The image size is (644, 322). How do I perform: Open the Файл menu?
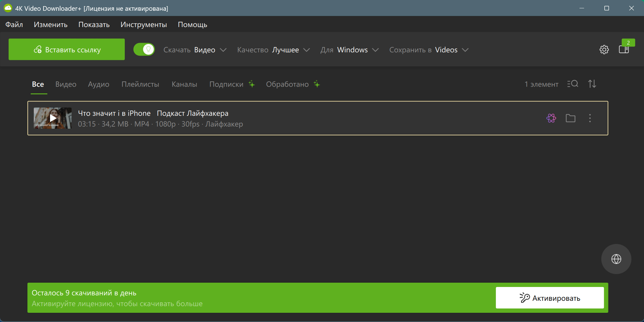tap(14, 24)
